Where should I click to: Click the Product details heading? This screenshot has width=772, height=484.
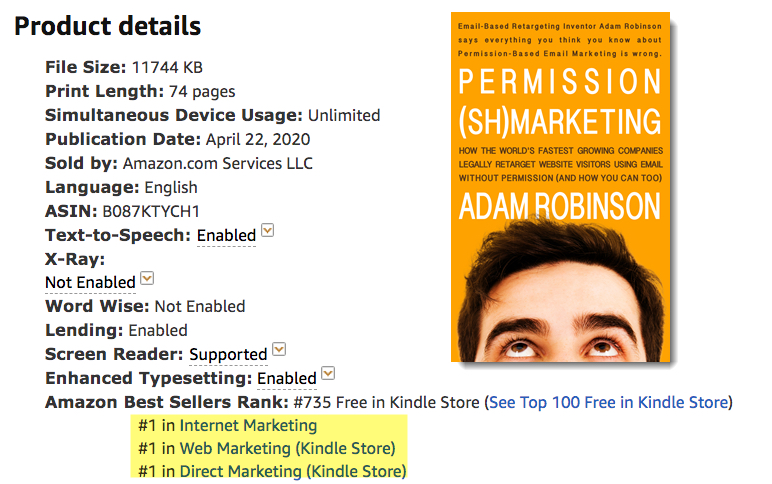(108, 26)
